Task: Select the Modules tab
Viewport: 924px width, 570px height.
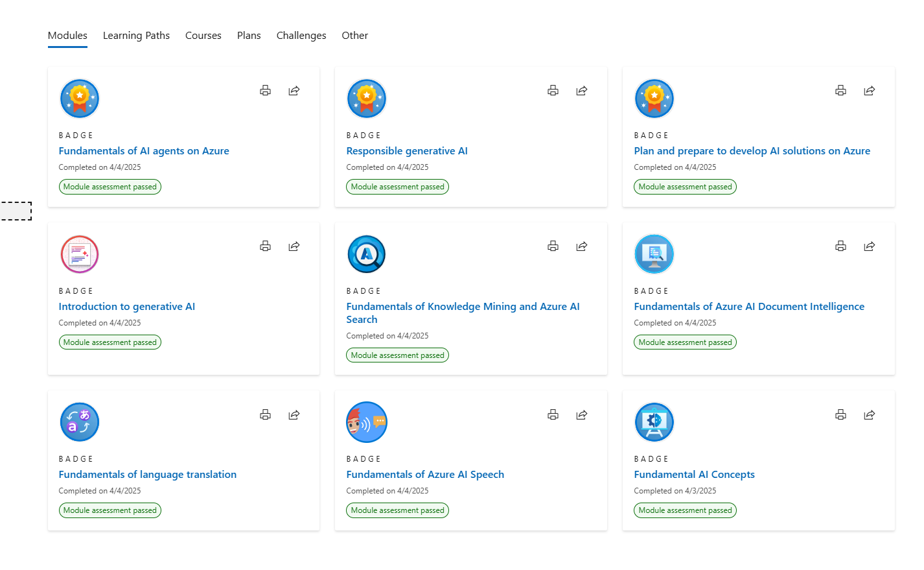Action: [67, 36]
